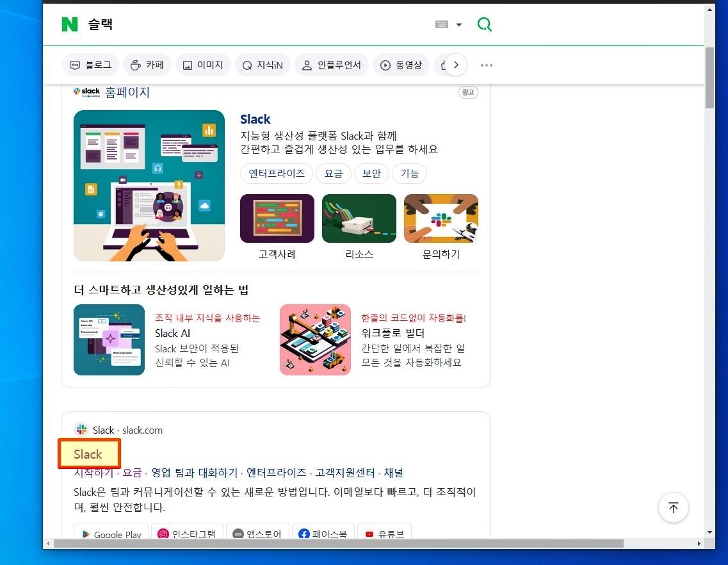Open the 영업 팀과 대화하기 sublink

(x=195, y=473)
